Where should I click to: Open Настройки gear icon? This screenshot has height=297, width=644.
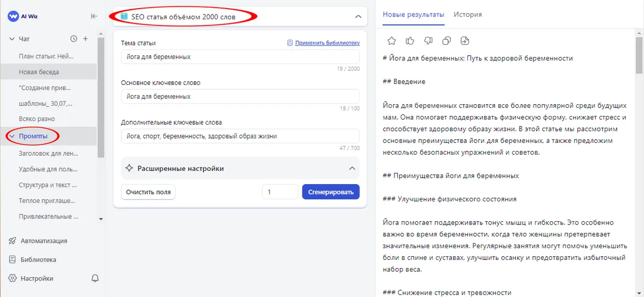pyautogui.click(x=12, y=278)
